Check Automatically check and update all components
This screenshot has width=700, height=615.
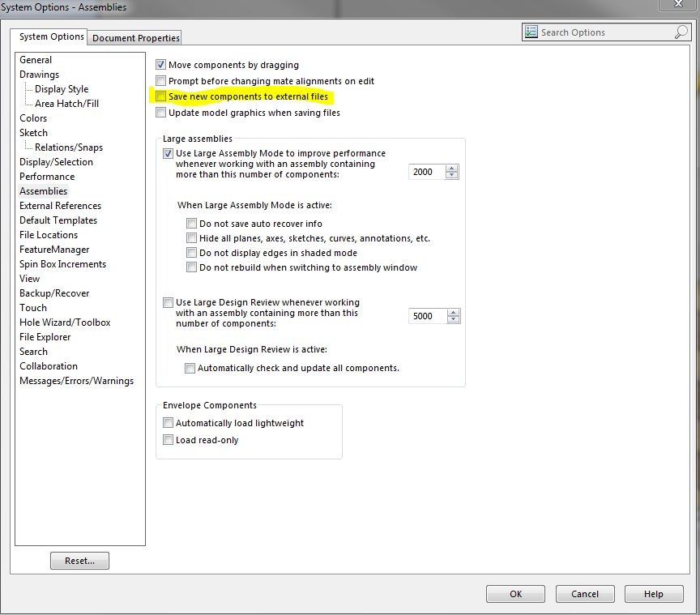[x=190, y=368]
